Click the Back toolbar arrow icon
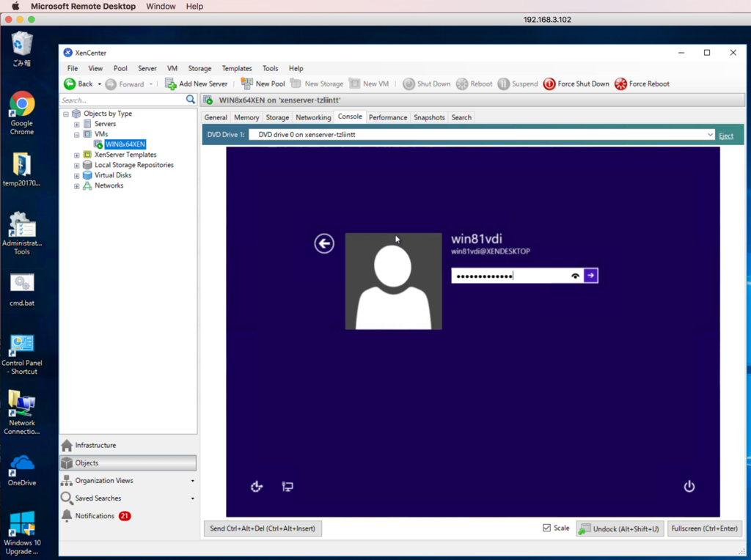The height and width of the screenshot is (560, 751). 70,84
